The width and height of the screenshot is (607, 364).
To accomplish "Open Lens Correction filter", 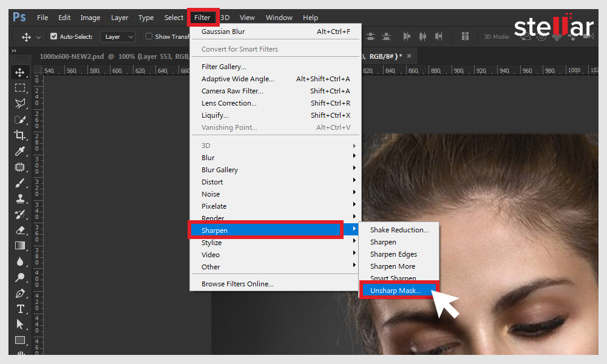I will point(275,103).
